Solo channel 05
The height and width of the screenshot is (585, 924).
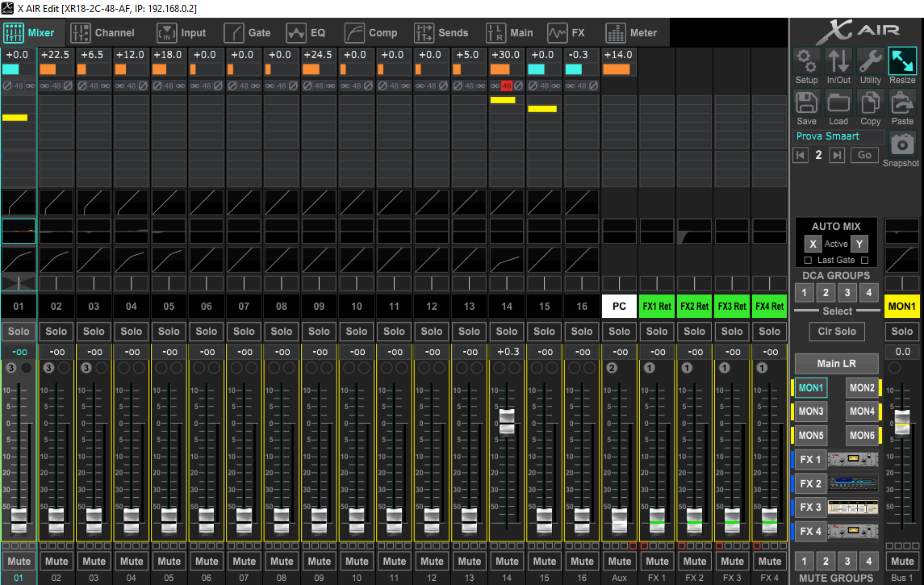coord(169,331)
